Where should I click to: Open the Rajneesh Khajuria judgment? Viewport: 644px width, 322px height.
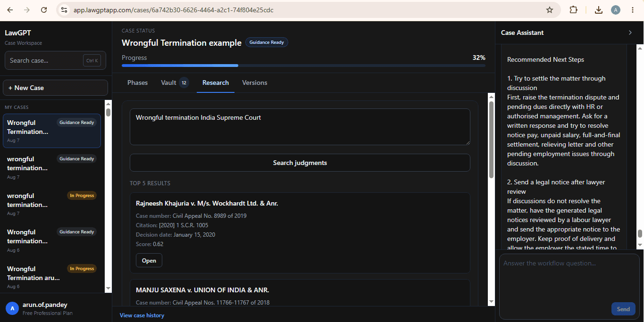point(149,261)
